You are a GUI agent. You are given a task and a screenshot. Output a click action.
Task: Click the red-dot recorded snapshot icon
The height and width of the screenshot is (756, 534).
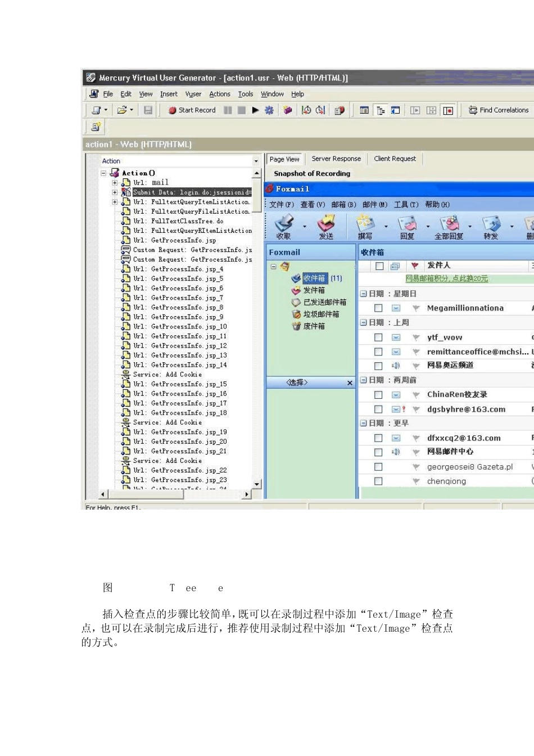click(448, 110)
